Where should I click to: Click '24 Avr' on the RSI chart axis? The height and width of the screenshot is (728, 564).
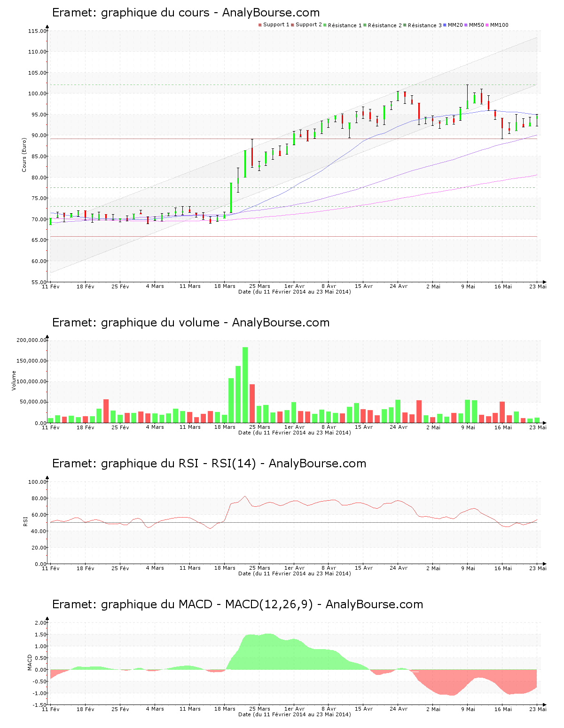pos(399,568)
